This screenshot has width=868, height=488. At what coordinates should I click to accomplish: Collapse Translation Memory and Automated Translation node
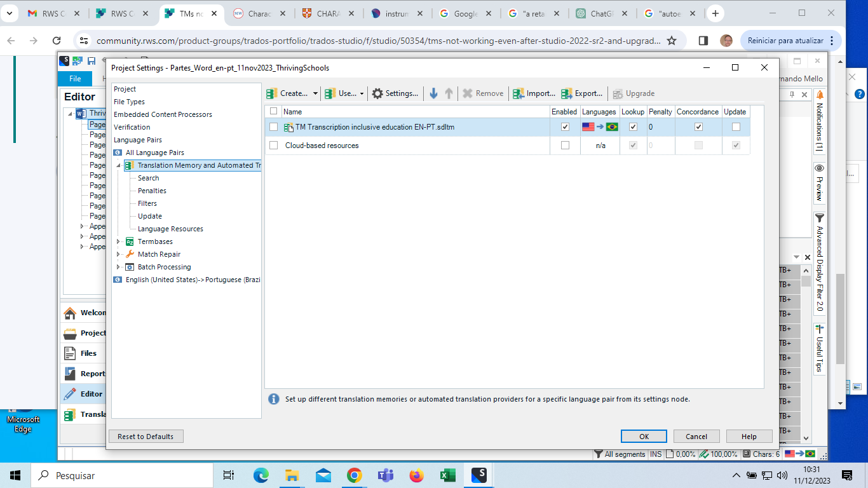tap(118, 165)
